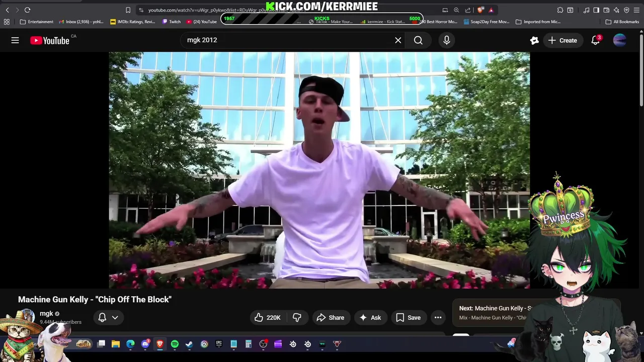644x362 pixels.
Task: Open the (24) YouTube bookmark
Action: (x=202, y=22)
